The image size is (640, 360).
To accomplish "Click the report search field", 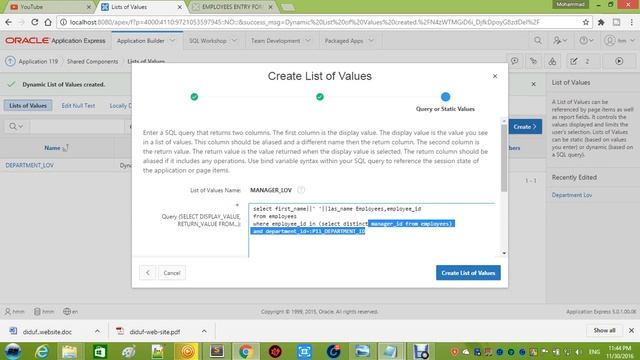I will (78, 127).
